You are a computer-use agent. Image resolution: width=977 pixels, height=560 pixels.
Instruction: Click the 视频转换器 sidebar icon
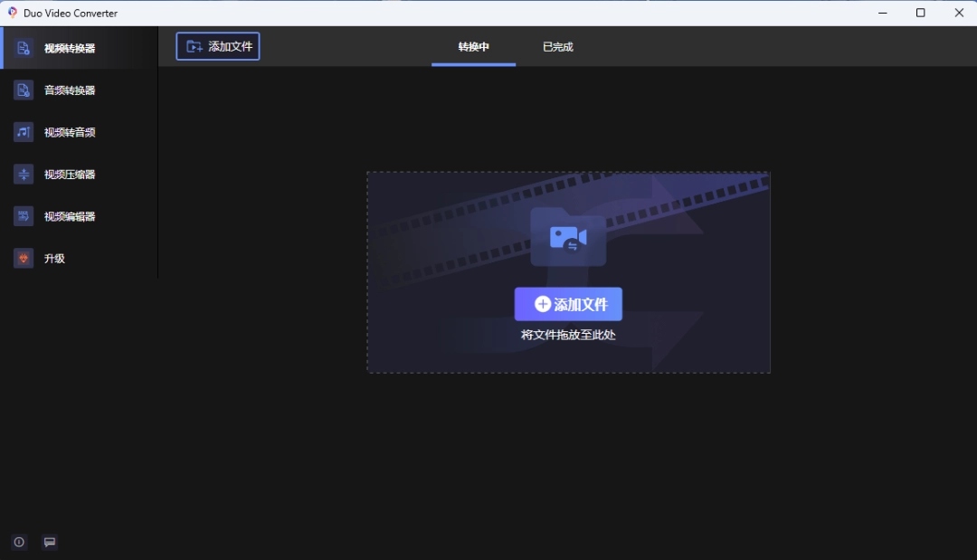[24, 48]
